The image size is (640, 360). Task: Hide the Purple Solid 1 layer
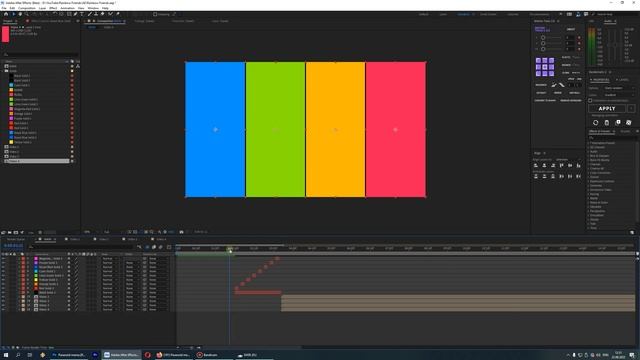coord(3,263)
